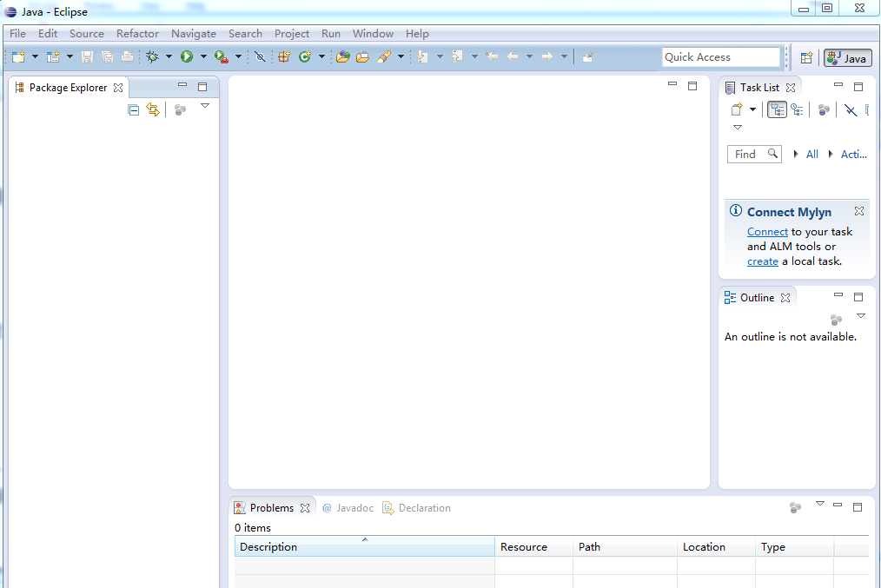Click the New Java Package icon
Screen dimensions: 881x588
click(284, 56)
